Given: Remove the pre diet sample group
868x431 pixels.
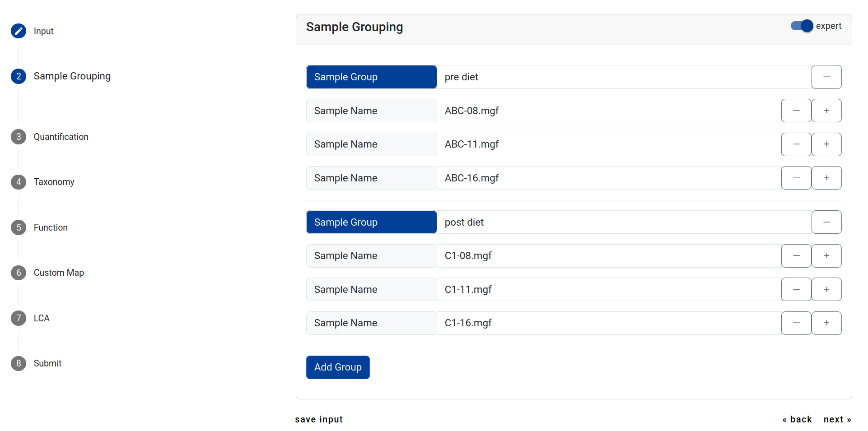Looking at the screenshot, I should tap(826, 77).
